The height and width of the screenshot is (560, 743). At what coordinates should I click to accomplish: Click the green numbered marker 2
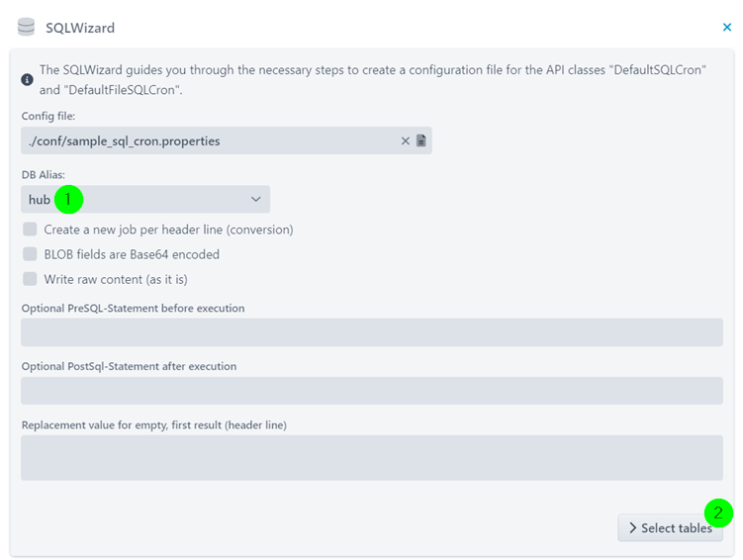tap(718, 513)
